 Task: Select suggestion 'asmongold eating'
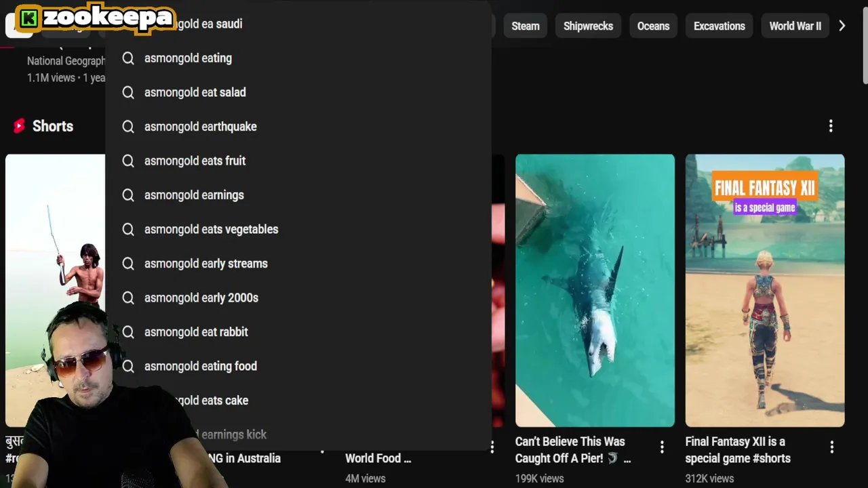(298, 58)
